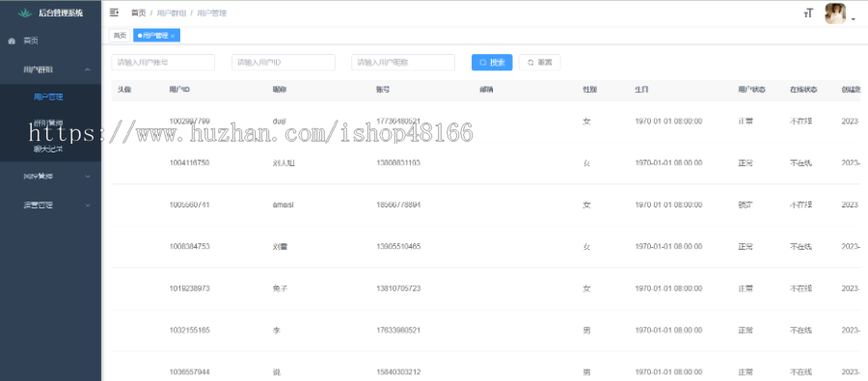The width and height of the screenshot is (868, 381).
Task: Select 群组管理 in the sidebar submenu
Action: tap(49, 122)
